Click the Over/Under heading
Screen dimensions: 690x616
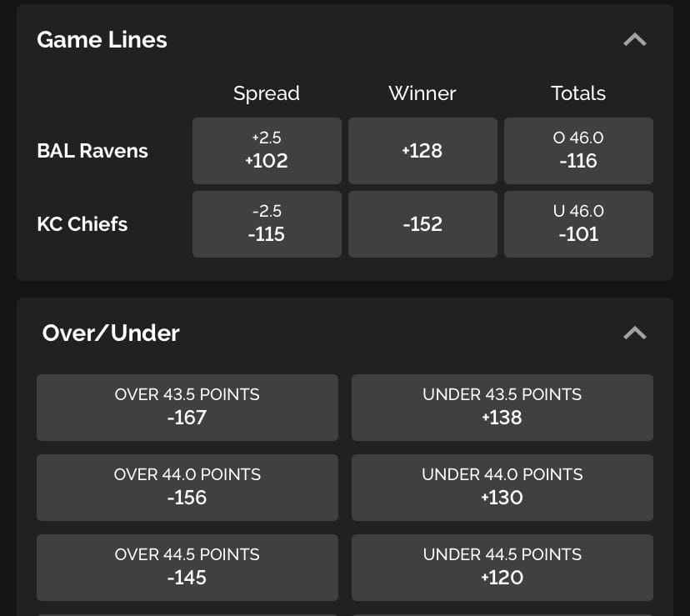[x=110, y=333]
